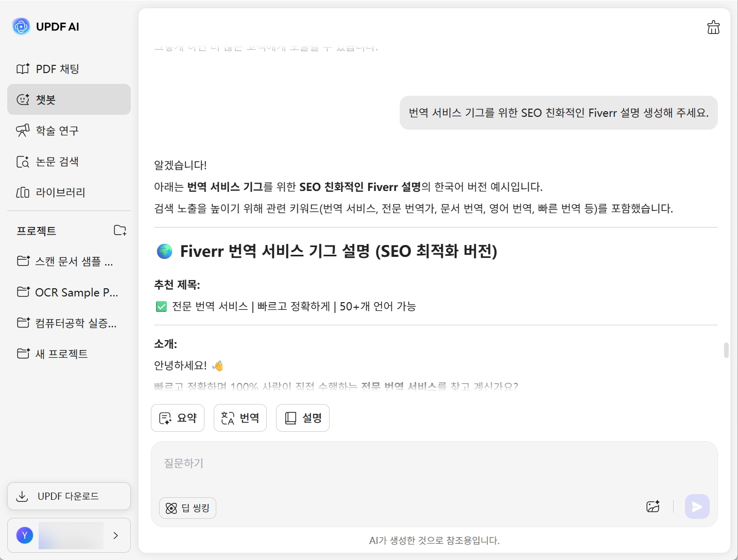Click the 설명 quick action button
Screen dimensions: 738x560
(303, 418)
